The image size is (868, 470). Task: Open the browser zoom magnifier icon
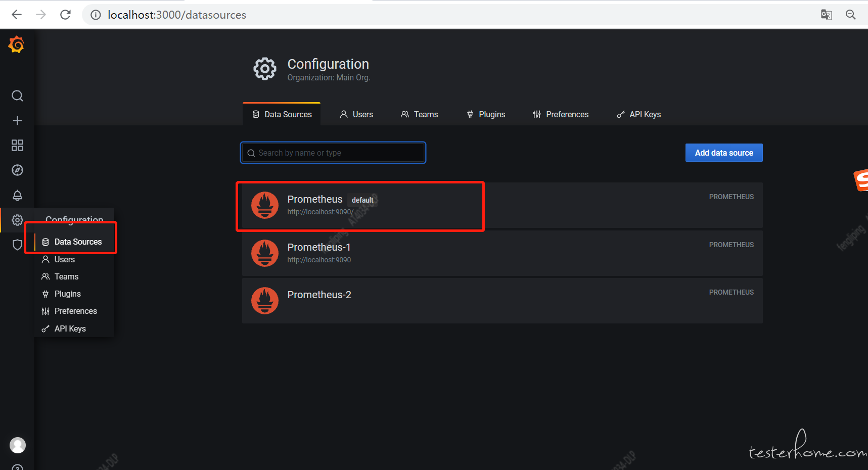click(x=851, y=15)
